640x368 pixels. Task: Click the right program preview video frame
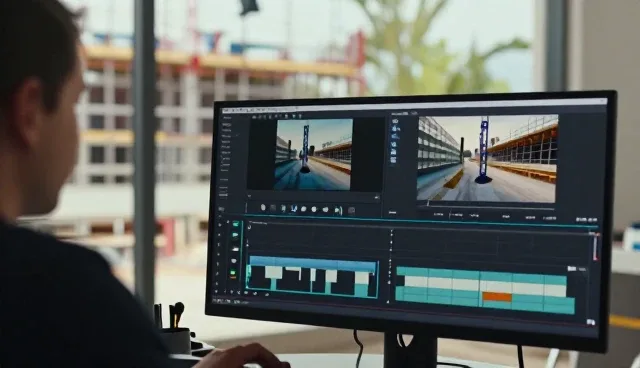pos(487,159)
